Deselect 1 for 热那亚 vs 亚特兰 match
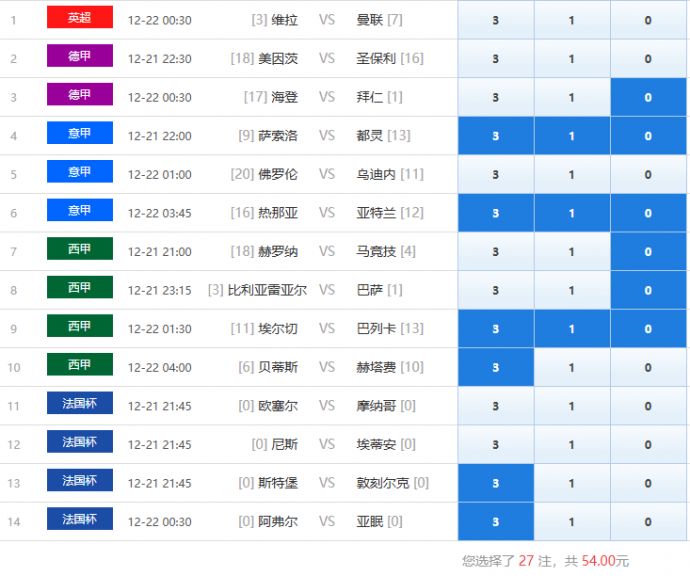Viewport: 690px width, 576px height. click(572, 213)
